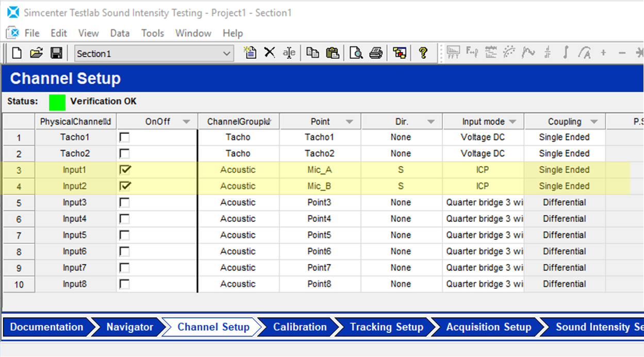The height and width of the screenshot is (357, 644).
Task: Open the Help menu
Action: click(233, 33)
